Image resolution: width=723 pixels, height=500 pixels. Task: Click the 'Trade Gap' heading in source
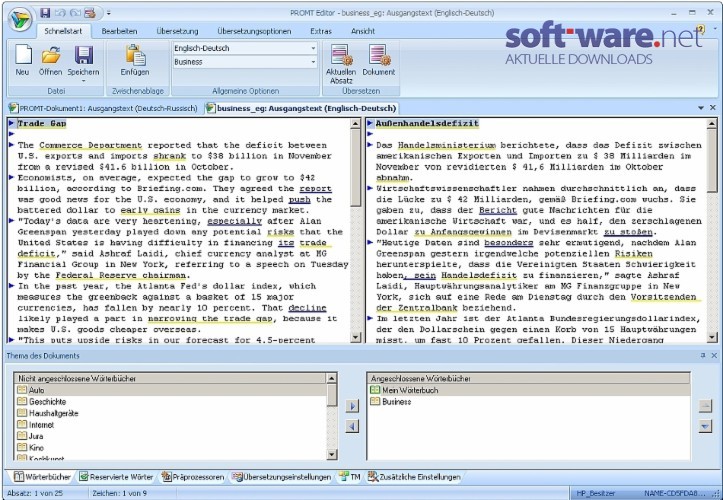click(x=42, y=123)
